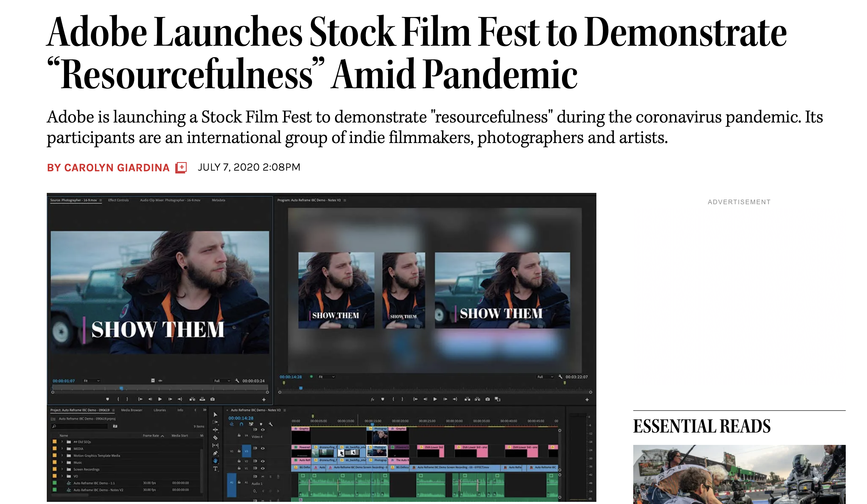The width and height of the screenshot is (867, 504).
Task: Hide the Video 4 track with its eye icon
Action: (x=263, y=430)
